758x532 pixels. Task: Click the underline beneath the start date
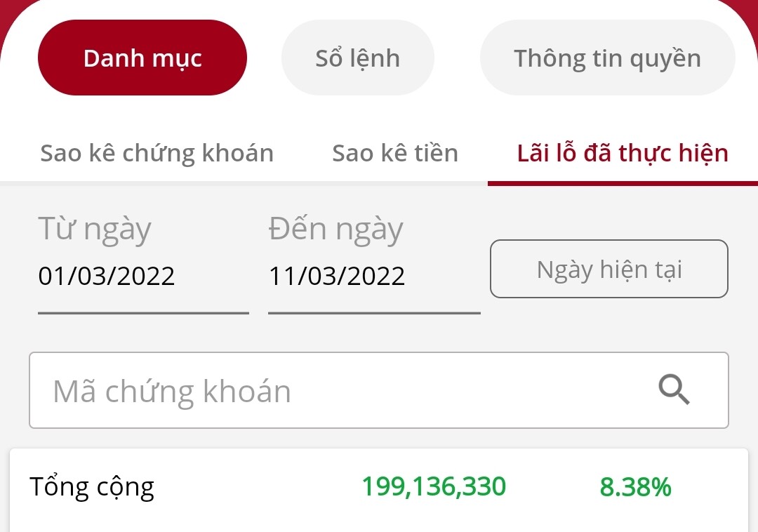(143, 313)
